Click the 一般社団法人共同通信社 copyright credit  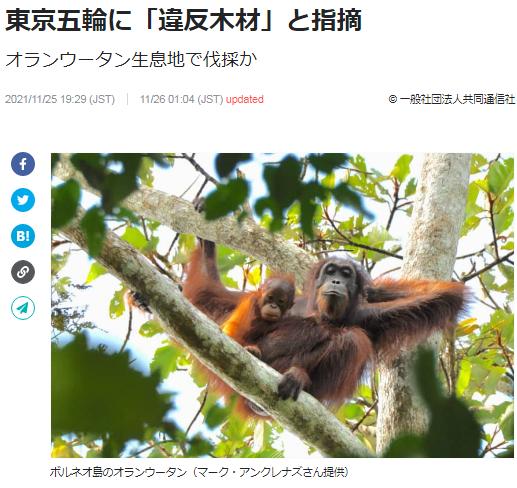[457, 99]
